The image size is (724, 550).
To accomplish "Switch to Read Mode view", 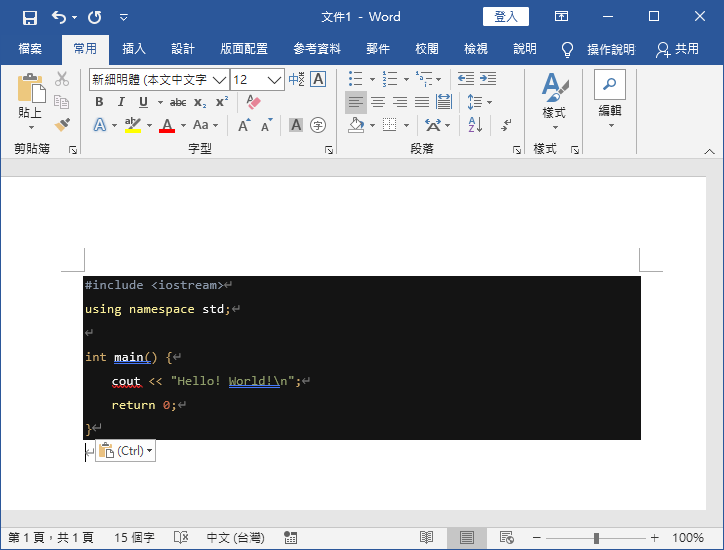I will tap(426, 538).
